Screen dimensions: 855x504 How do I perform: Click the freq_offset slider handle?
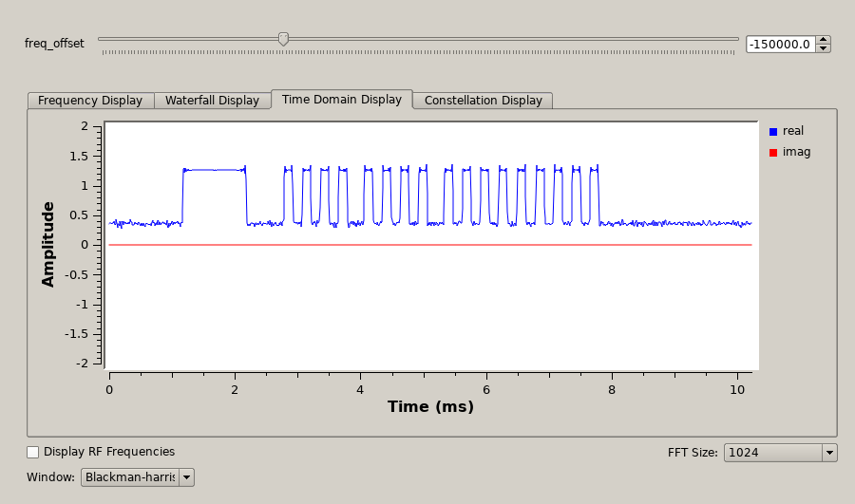coord(283,39)
